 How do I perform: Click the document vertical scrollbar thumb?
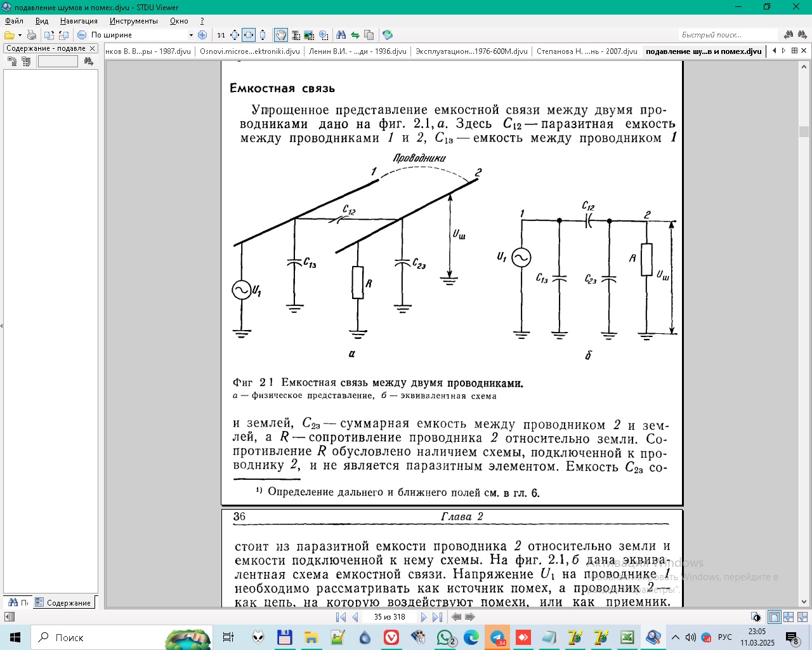[804, 131]
